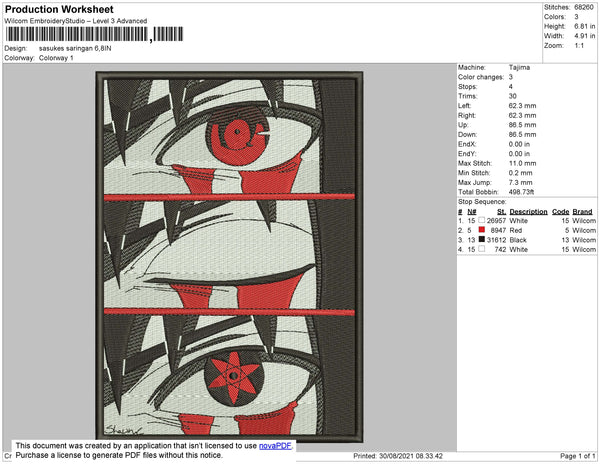Viewport: 600px width, 464px height.
Task: Click the 'Printed: 30/08/2021 08.33.42' footer
Action: pyautogui.click(x=398, y=456)
